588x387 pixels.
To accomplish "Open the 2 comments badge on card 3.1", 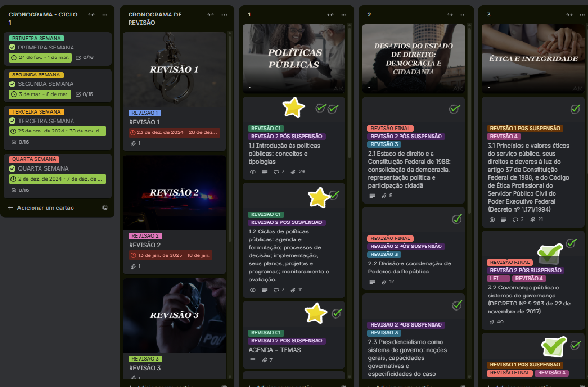I will point(518,220).
